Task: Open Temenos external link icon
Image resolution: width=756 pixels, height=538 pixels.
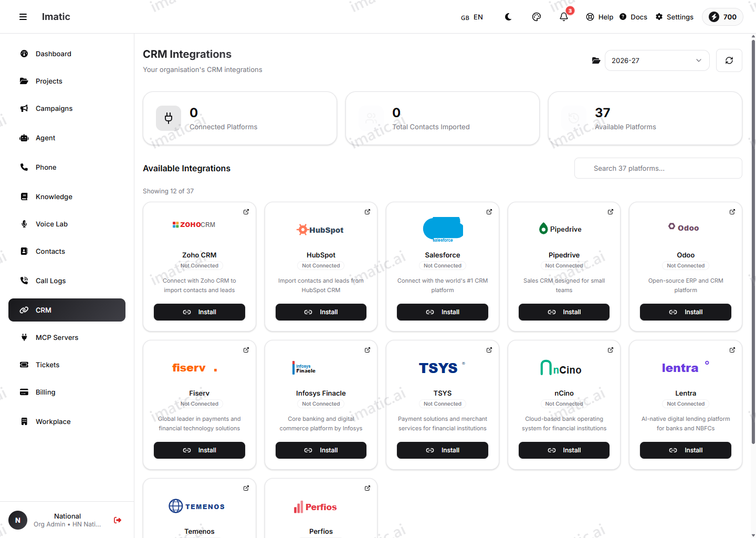Action: (x=246, y=488)
